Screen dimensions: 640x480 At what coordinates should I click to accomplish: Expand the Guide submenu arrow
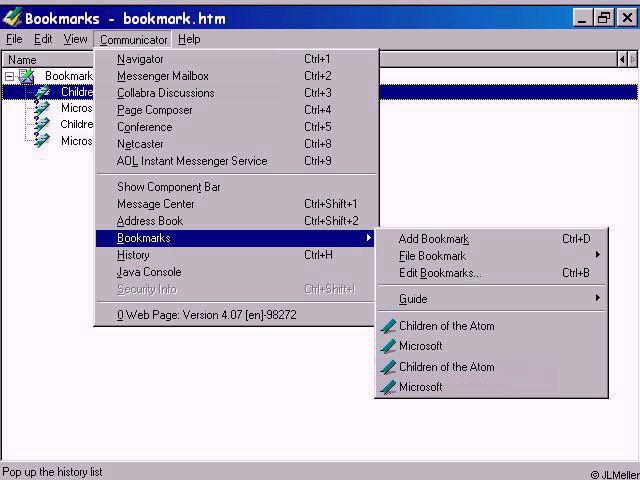click(x=598, y=298)
